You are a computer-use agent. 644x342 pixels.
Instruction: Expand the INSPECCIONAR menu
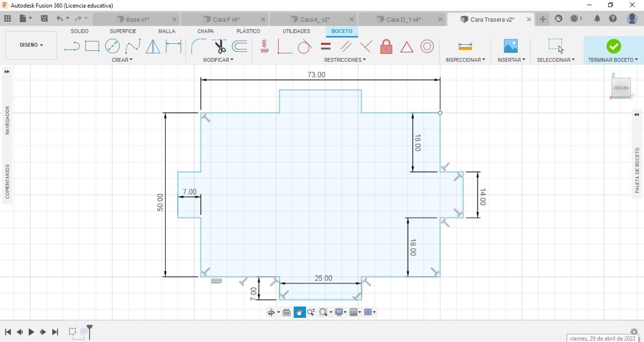(465, 60)
